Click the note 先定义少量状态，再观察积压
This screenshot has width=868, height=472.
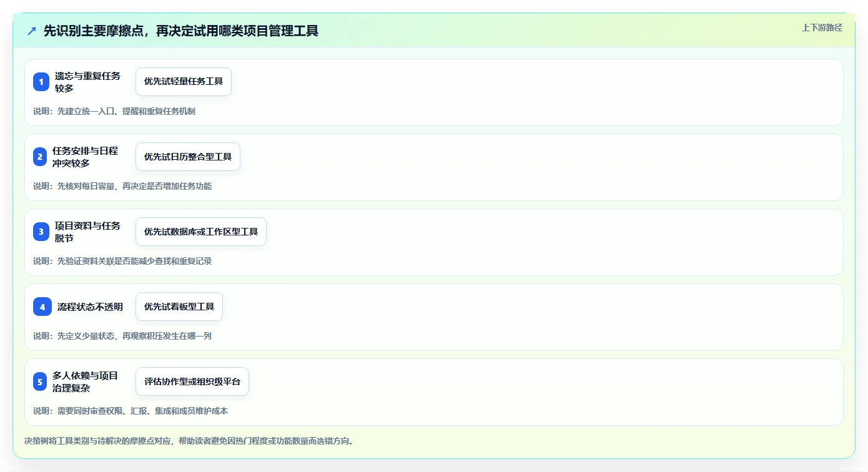pos(106,336)
